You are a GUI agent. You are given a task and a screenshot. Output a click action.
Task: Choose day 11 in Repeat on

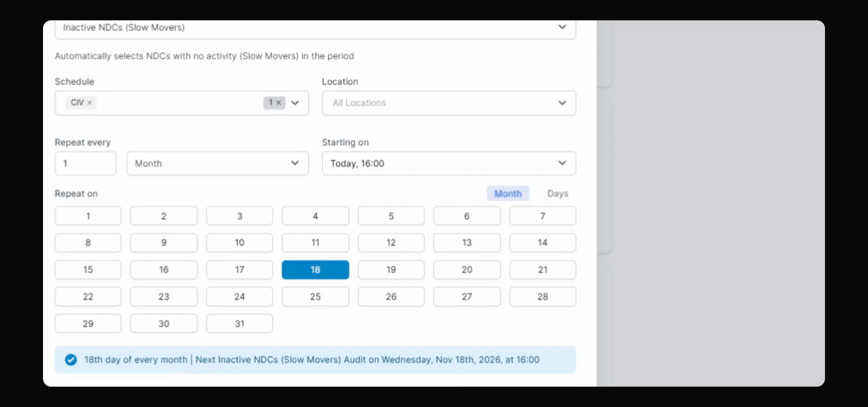315,243
